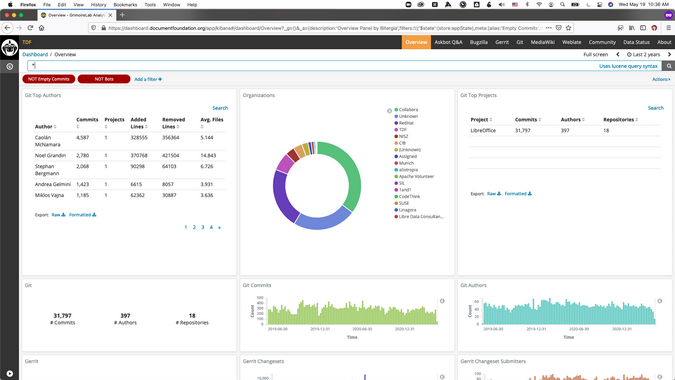This screenshot has width=675, height=380.
Task: Click the RedHat legend color dot
Action: coord(396,123)
